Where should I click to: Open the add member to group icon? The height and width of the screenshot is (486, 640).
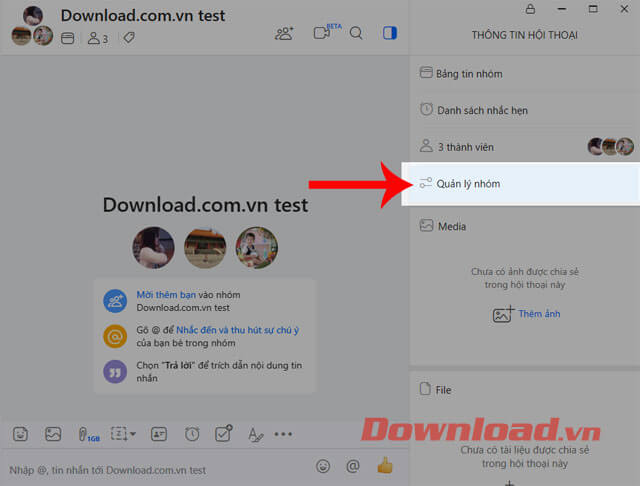tap(284, 33)
